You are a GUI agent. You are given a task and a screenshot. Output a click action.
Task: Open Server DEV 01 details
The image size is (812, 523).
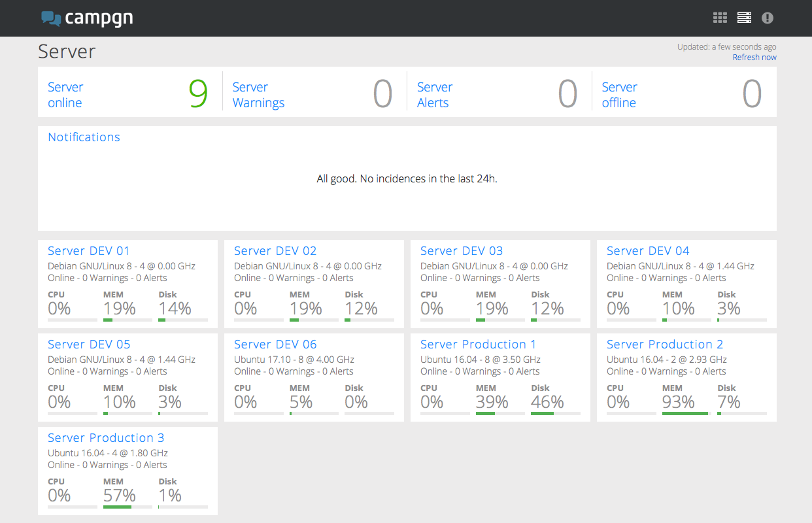pos(88,251)
